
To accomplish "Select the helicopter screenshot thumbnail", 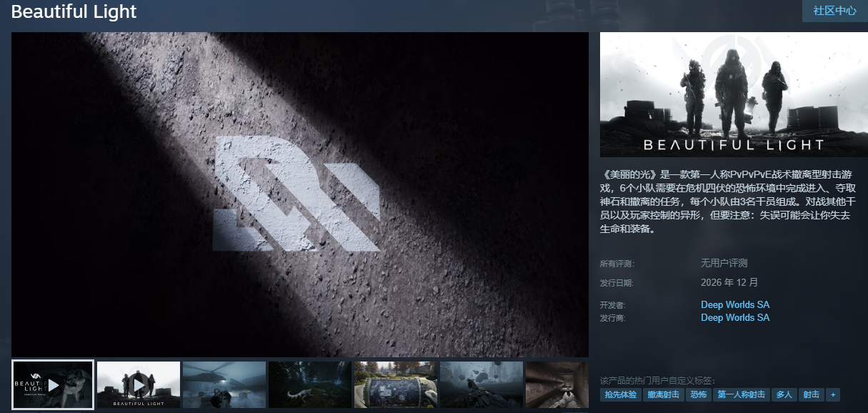I will tap(224, 384).
